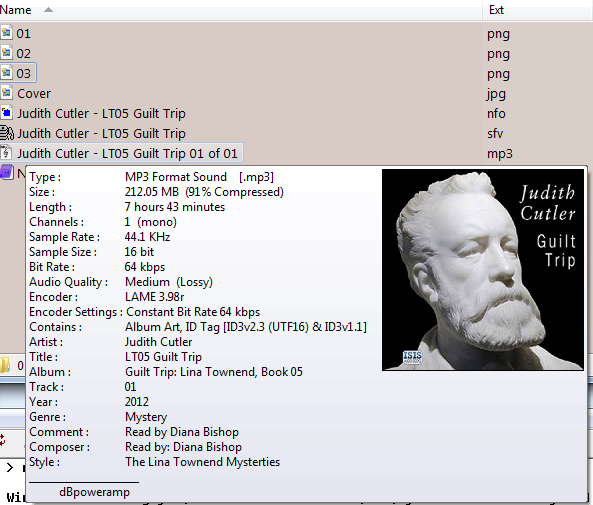This screenshot has width=593, height=505.
Task: Click the Album Art, ID Tag contains value
Action: [246, 327]
